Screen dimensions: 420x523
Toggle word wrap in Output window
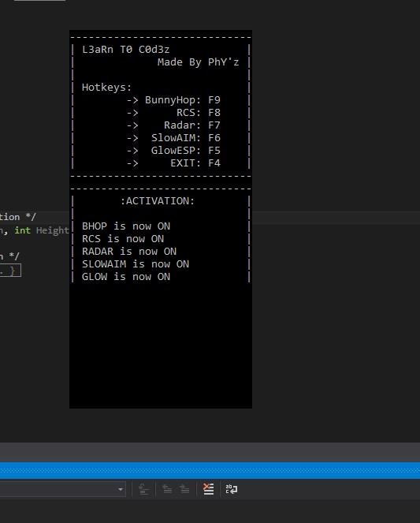(232, 489)
